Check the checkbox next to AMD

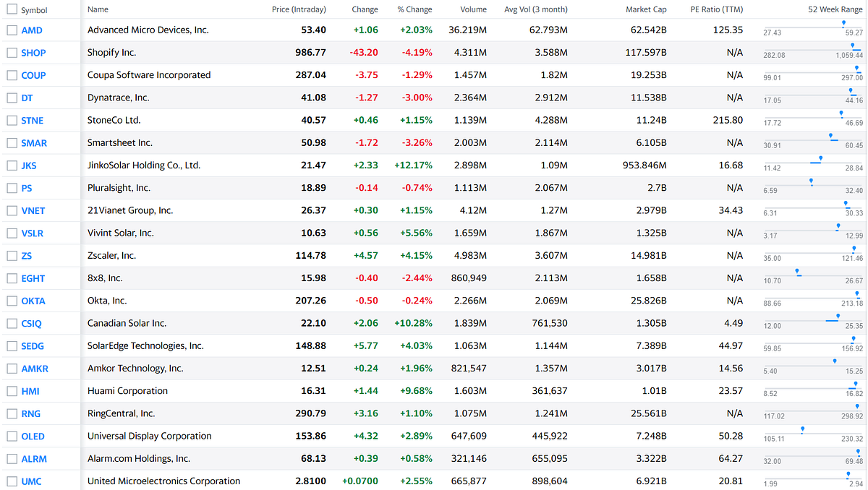pyautogui.click(x=11, y=30)
